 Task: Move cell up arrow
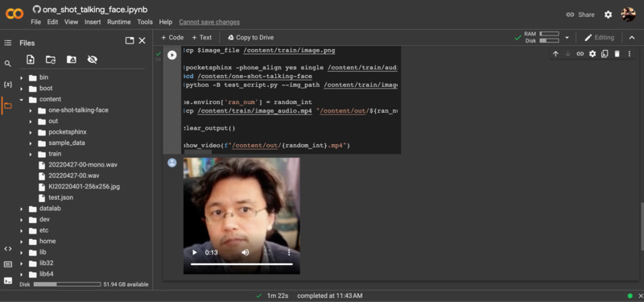555,54
